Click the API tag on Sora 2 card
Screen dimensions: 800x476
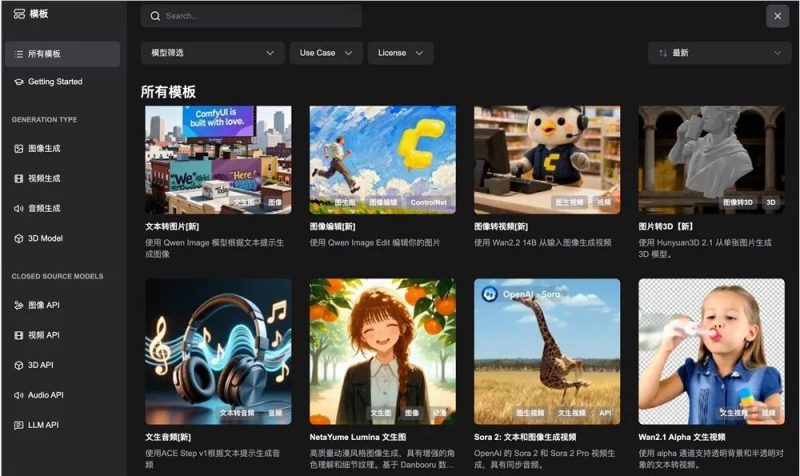click(605, 413)
